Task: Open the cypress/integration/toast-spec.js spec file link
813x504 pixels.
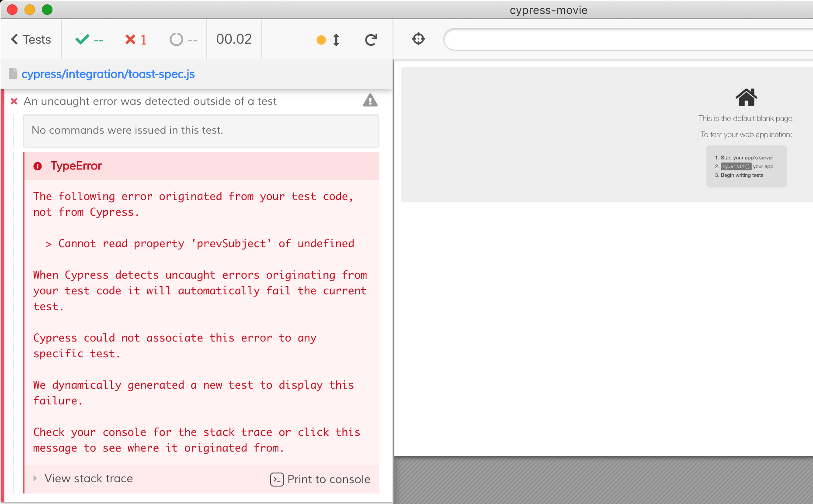Action: click(x=108, y=74)
